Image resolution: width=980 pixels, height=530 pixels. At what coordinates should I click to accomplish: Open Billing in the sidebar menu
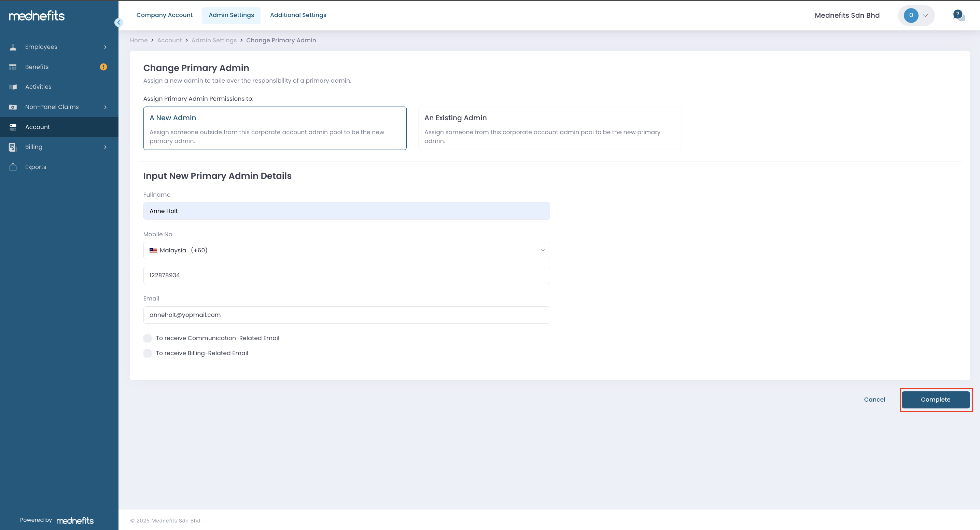pos(59,147)
